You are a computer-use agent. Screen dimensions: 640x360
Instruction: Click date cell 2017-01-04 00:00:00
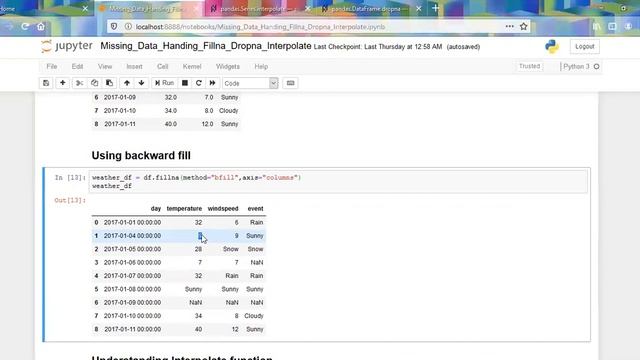coord(132,236)
